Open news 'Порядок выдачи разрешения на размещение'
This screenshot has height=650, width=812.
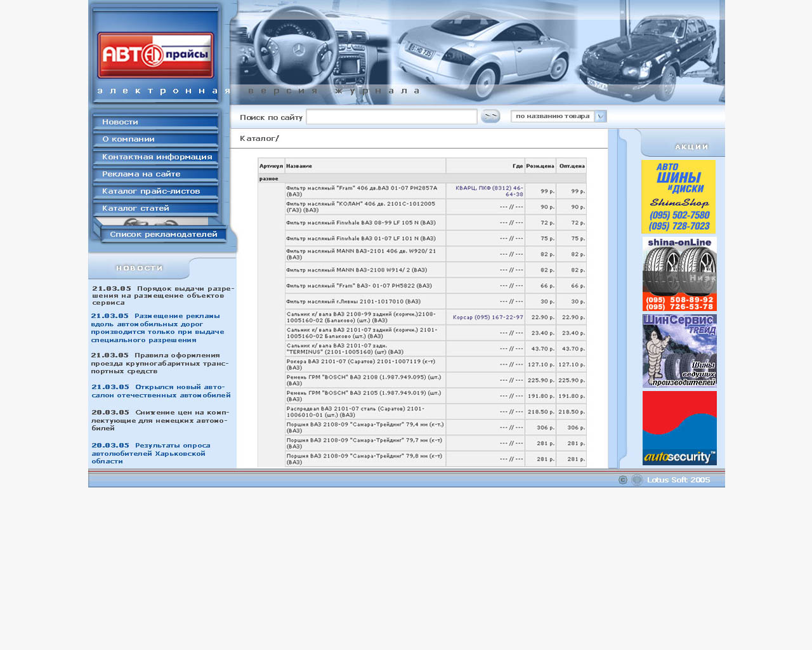pos(163,295)
